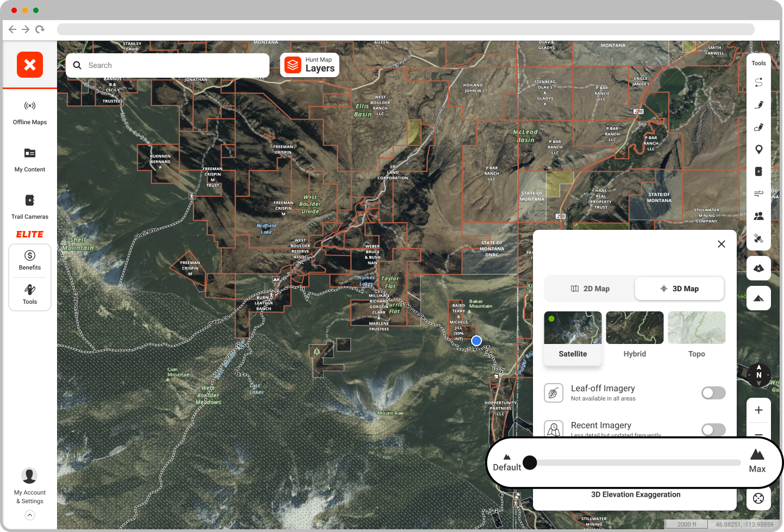Select the route builder tool
This screenshot has height=532, width=784.
tap(759, 83)
